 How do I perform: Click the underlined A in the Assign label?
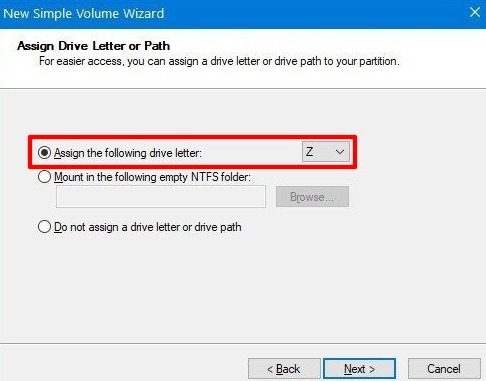coord(58,153)
